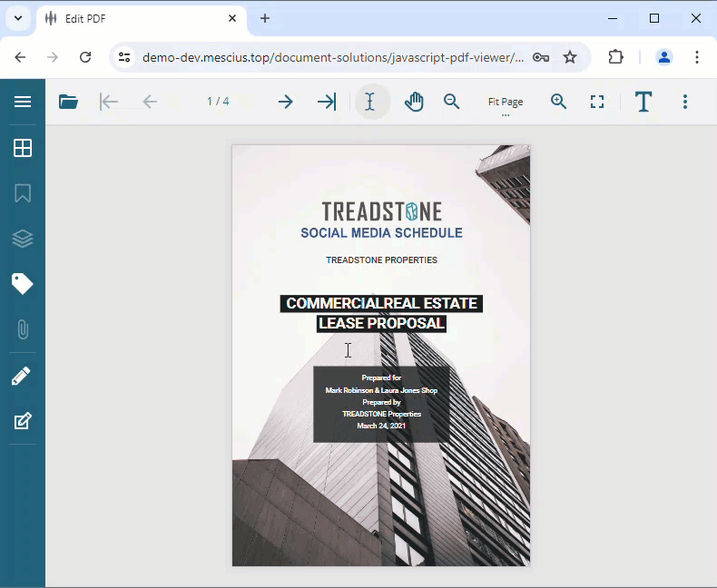Open the viewer toolbar overflow menu
This screenshot has width=717, height=588.
(685, 102)
